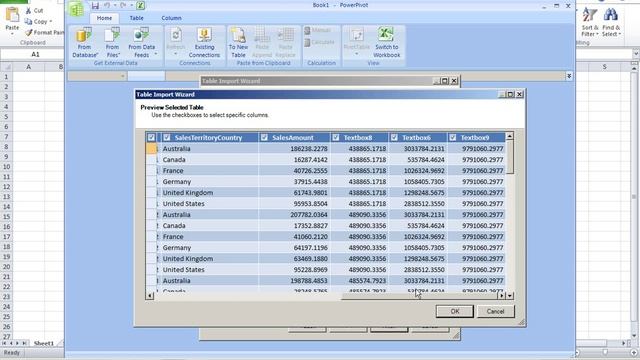Click Cut in Excel clipboard group
This screenshot has width=640, height=360.
[34, 11]
